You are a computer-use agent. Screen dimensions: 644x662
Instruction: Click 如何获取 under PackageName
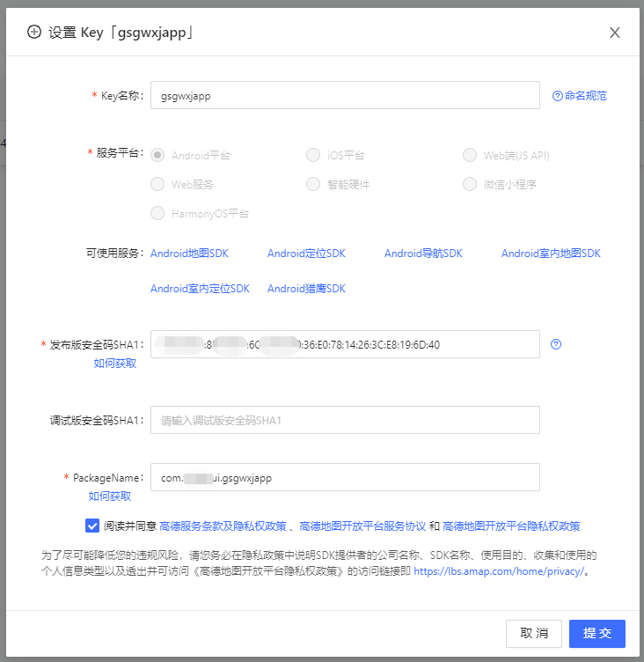[x=110, y=496]
